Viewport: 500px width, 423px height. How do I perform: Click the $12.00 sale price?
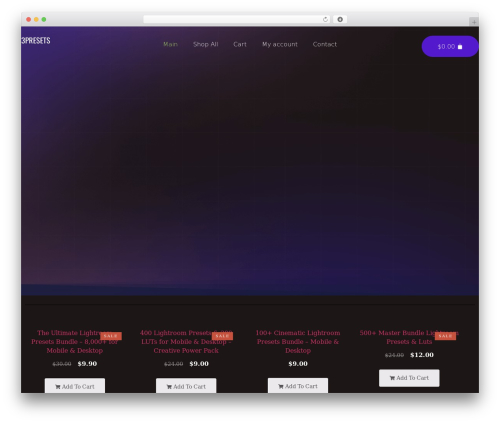[x=422, y=355]
